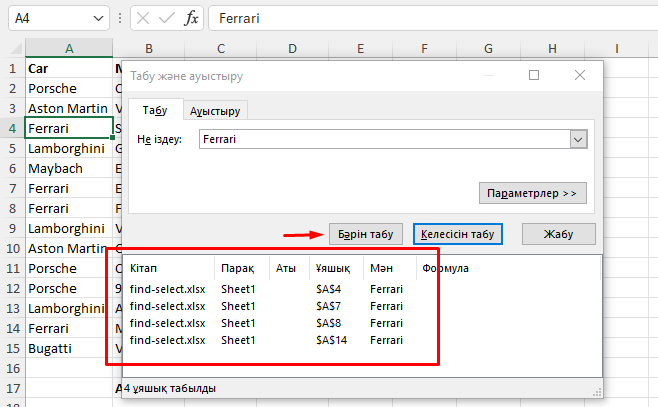Click the formula bar containing Ferrari
Image resolution: width=658 pixels, height=407 pixels.
tap(433, 18)
